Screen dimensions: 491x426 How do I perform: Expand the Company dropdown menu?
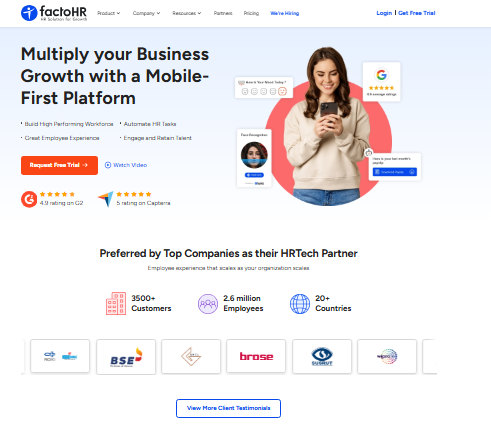click(x=146, y=13)
